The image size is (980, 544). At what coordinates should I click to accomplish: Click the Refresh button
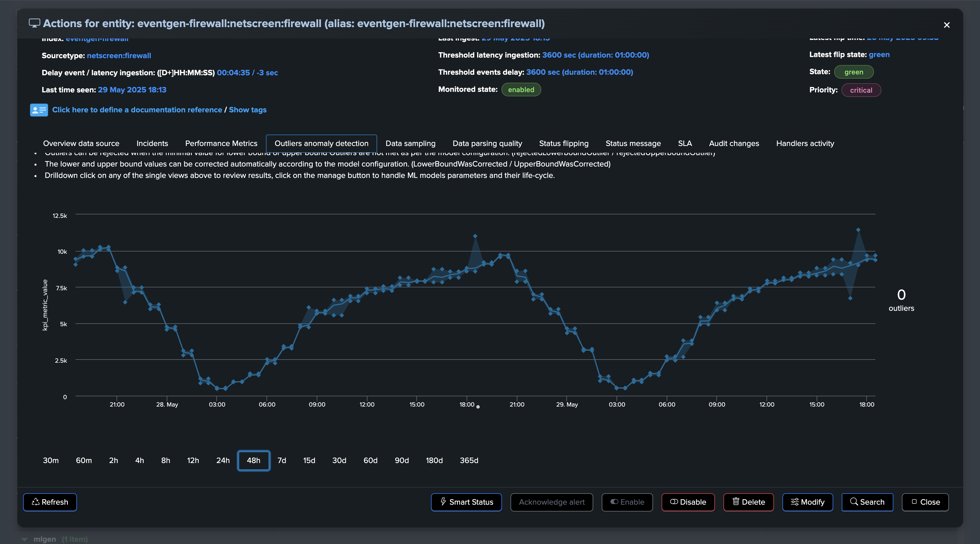(50, 502)
